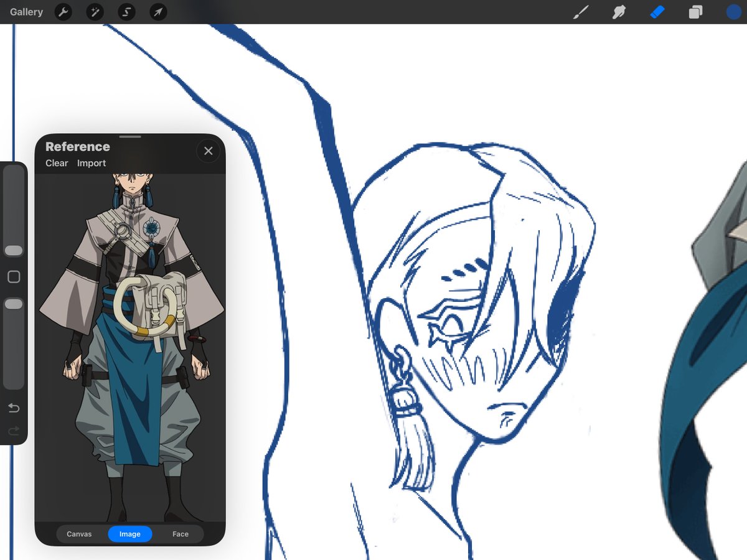Switch Reference to Face tab
This screenshot has width=747, height=560.
click(181, 534)
